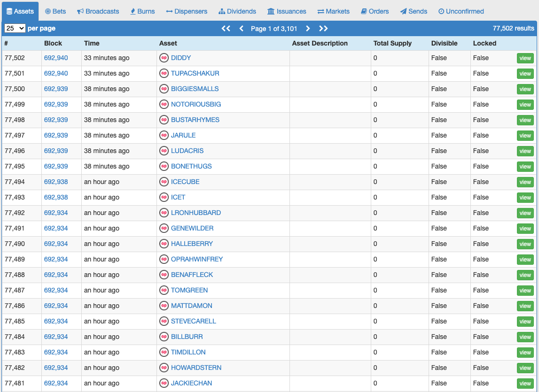
Task: Open the DIDDY asset link
Action: coord(181,58)
